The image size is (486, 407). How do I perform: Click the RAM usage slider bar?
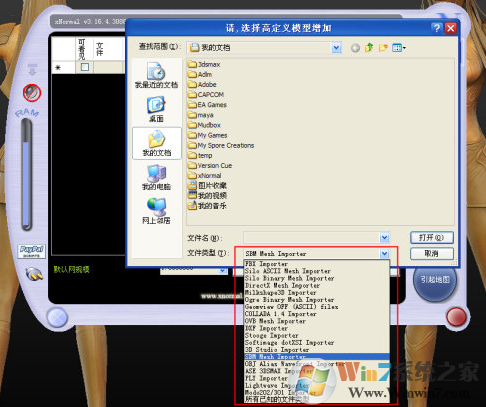pos(27,174)
